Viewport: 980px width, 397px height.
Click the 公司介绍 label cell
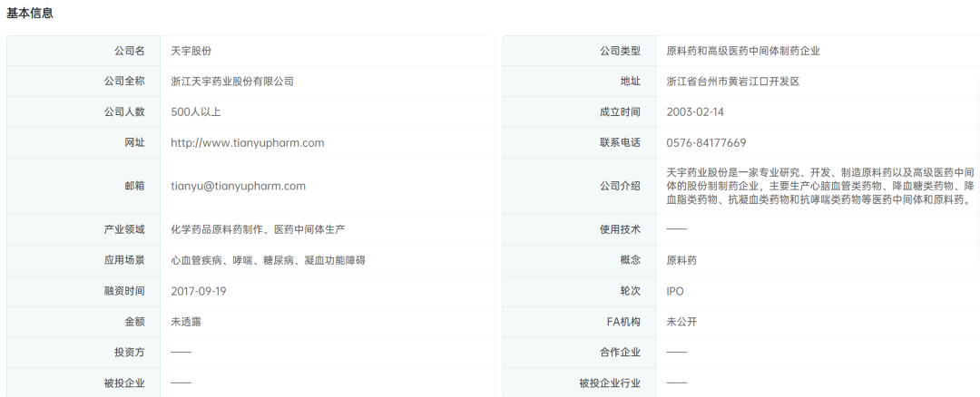tap(579, 186)
